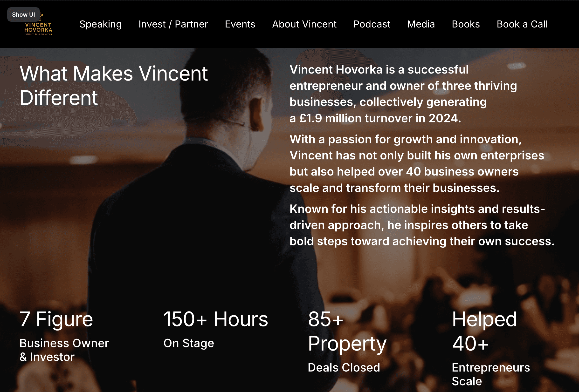Click the What Makes Vincent Different heading
The height and width of the screenshot is (392, 579).
[x=114, y=85]
